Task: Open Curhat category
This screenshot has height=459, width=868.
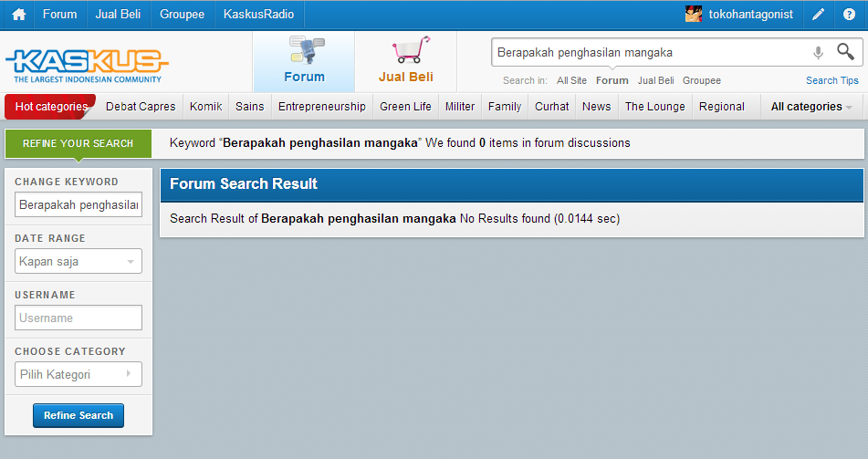Action: pyautogui.click(x=552, y=106)
